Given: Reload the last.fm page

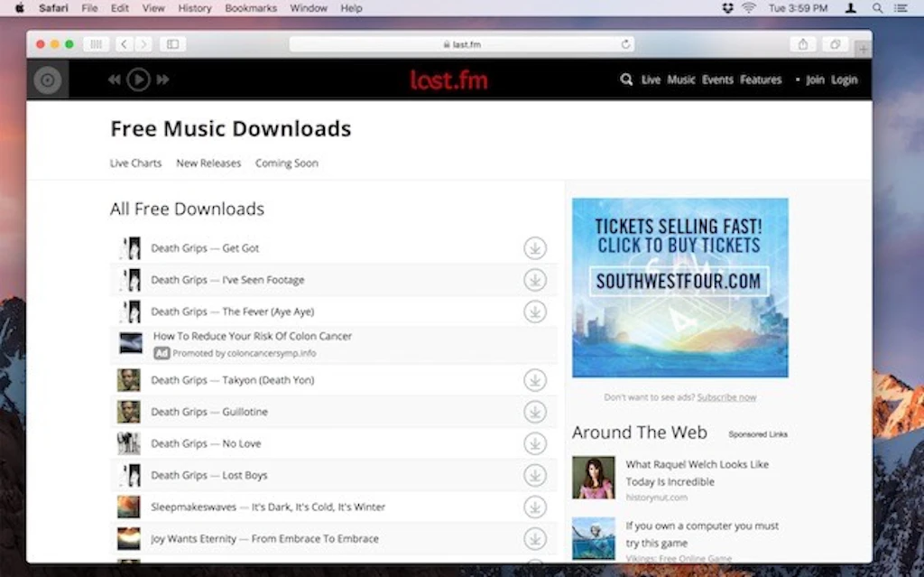Looking at the screenshot, I should coord(626,44).
